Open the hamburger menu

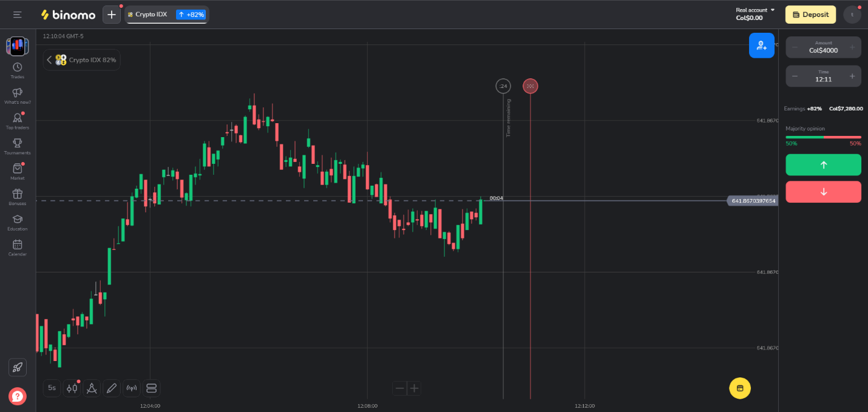pos(17,15)
